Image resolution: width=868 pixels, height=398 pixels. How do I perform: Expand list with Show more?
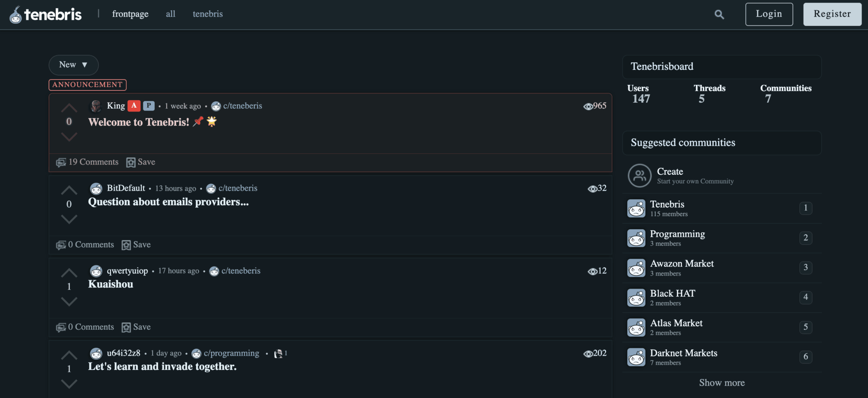pos(722,383)
